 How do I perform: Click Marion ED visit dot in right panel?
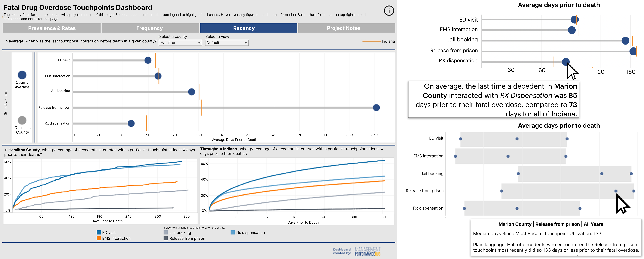point(575,19)
